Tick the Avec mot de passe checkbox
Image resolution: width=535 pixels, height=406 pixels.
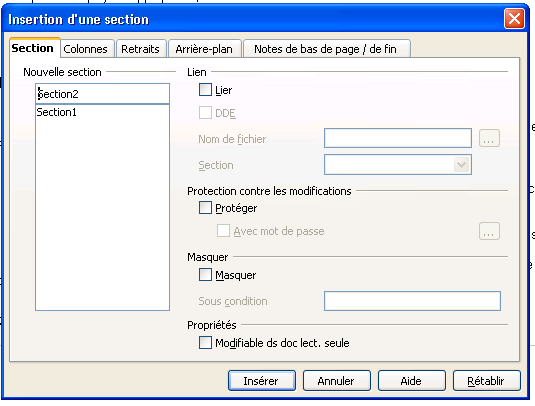223,231
